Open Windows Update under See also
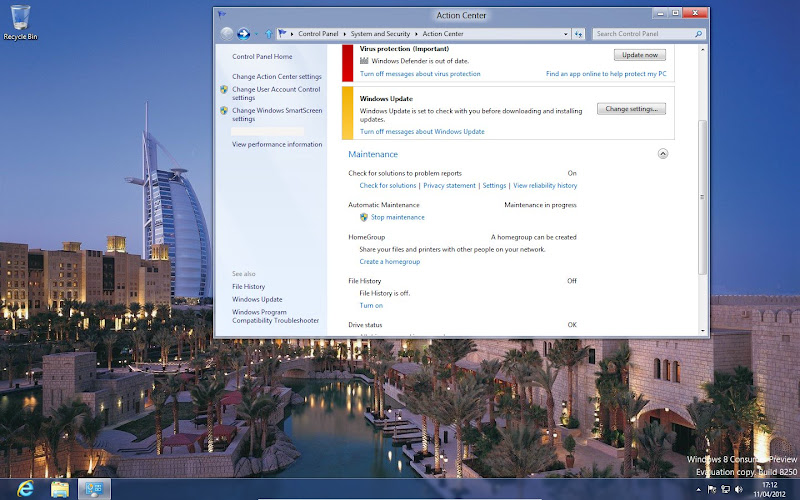This screenshot has height=500, width=800. (x=257, y=299)
